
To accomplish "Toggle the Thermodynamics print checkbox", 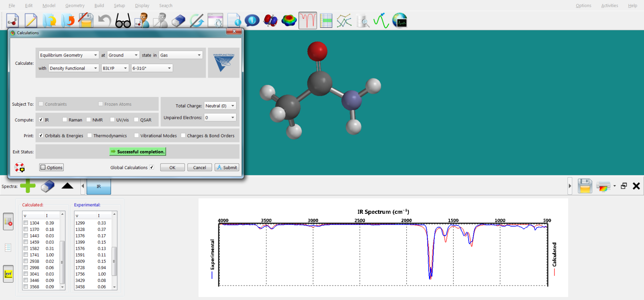I will 90,136.
